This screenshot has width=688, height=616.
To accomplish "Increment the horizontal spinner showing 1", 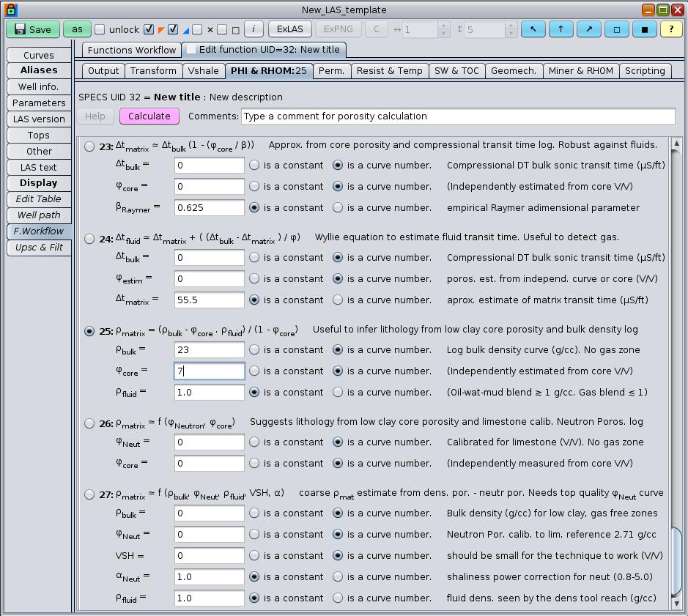I will [443, 26].
